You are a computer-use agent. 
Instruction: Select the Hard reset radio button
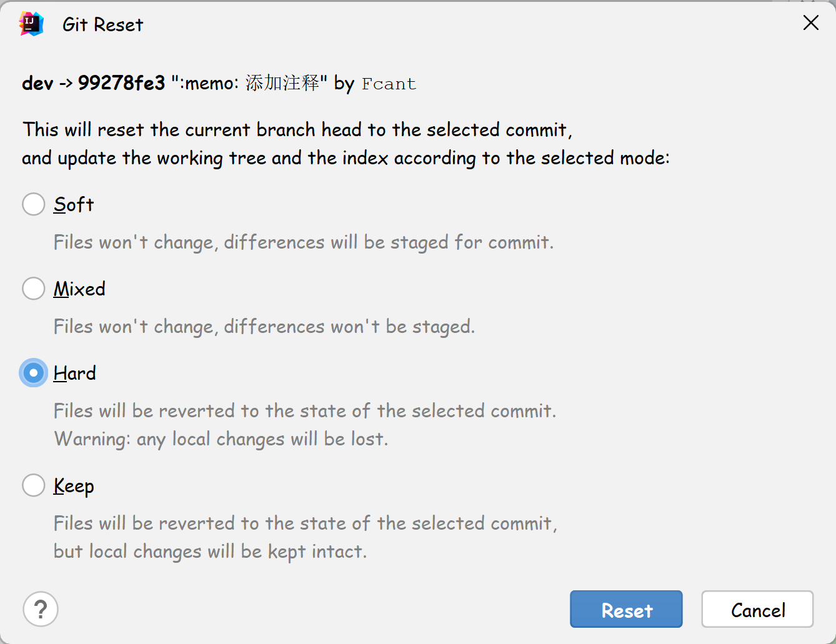[34, 373]
